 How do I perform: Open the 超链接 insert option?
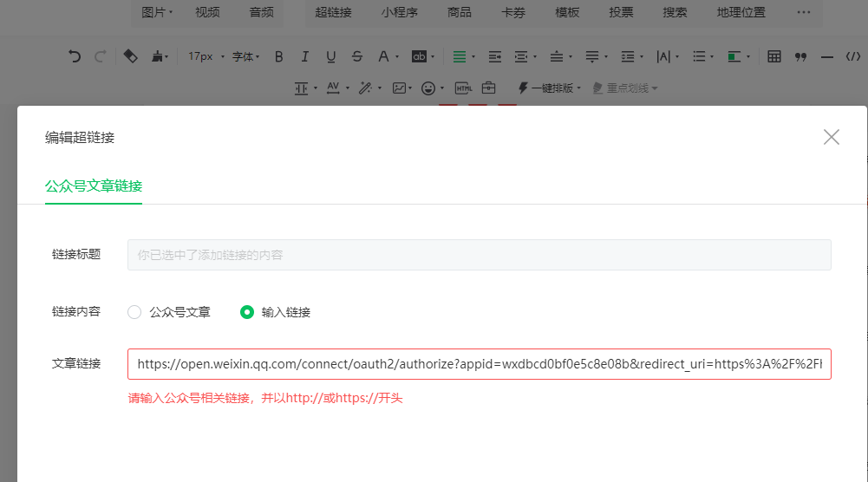[x=333, y=12]
